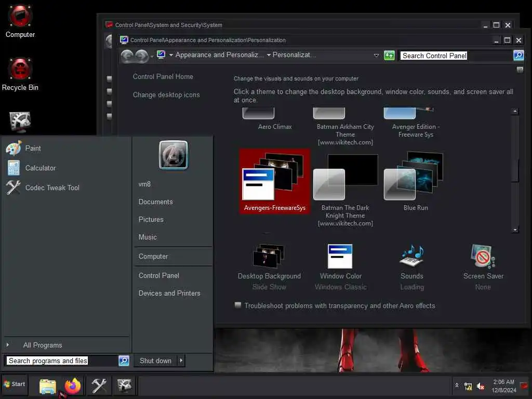Click the Paint icon in Start menu

pos(13,148)
